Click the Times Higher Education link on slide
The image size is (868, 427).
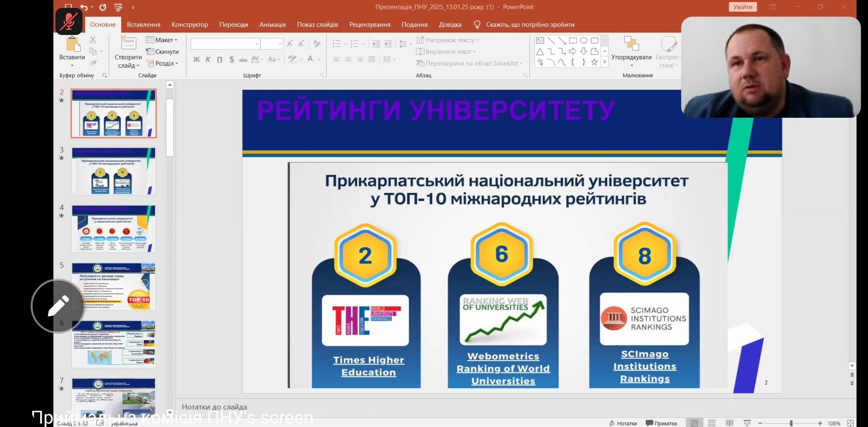point(368,366)
